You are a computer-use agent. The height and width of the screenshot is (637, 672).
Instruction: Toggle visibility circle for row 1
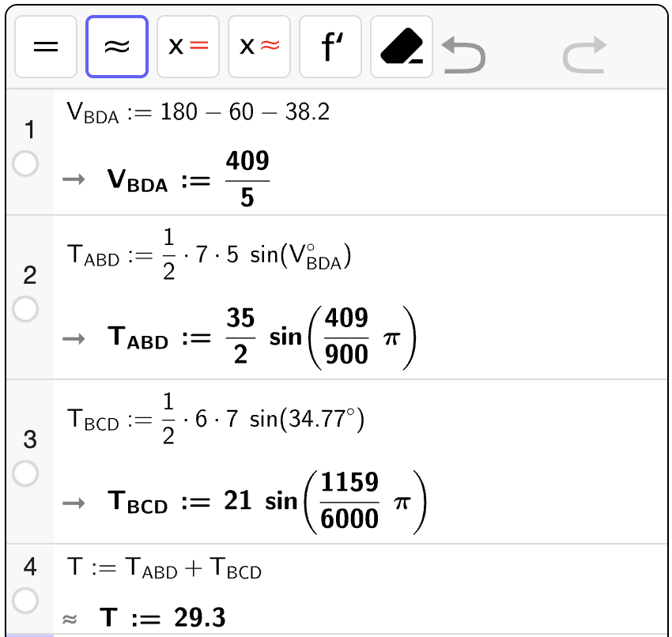26,164
